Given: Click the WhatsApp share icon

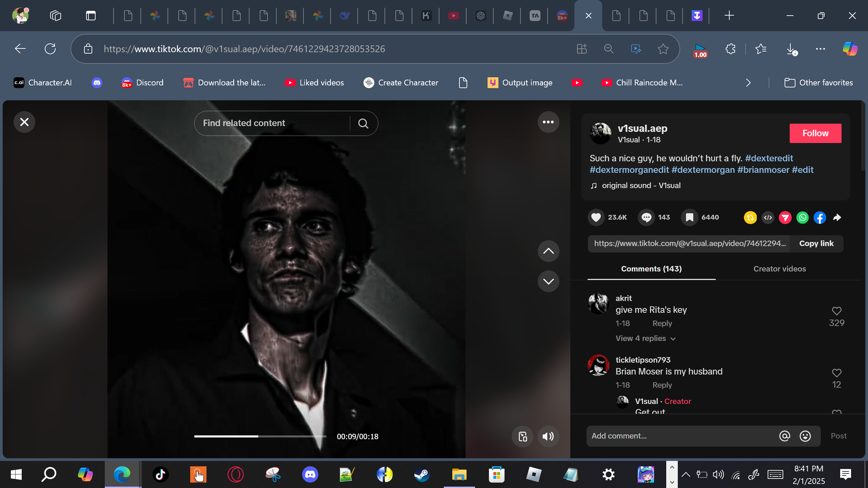Looking at the screenshot, I should point(802,218).
